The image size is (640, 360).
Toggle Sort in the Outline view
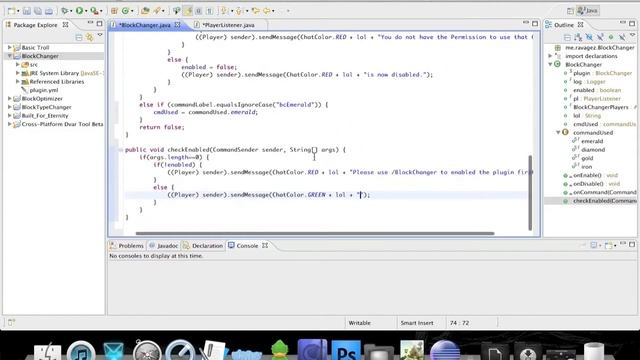click(578, 38)
